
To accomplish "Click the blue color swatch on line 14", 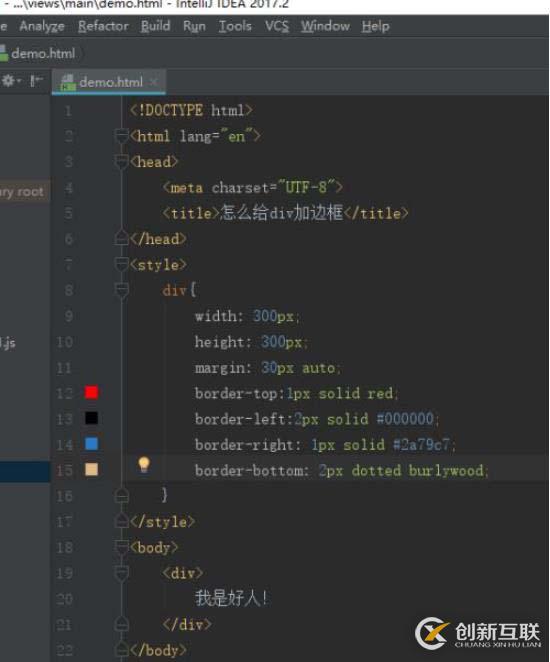I will pos(92,444).
